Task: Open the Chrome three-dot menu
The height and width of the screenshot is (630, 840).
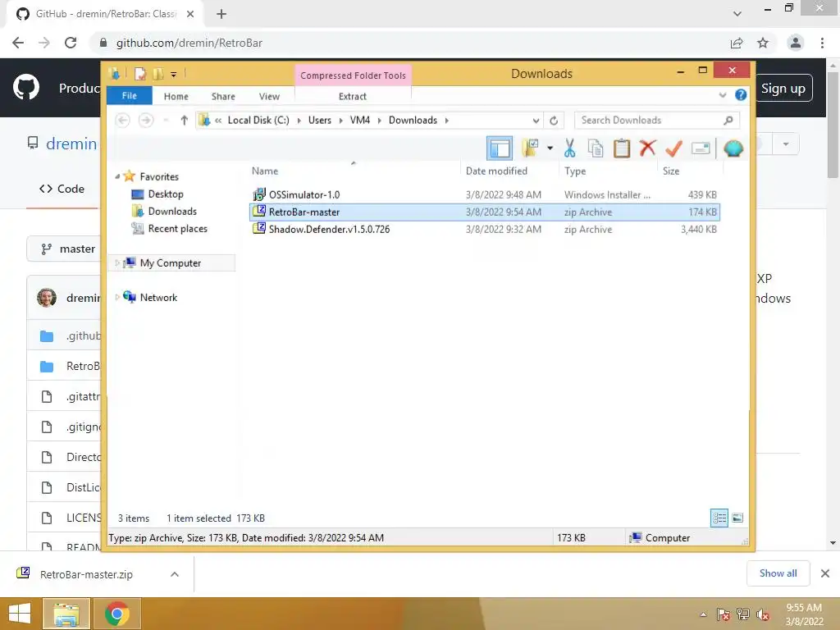Action: click(x=822, y=43)
